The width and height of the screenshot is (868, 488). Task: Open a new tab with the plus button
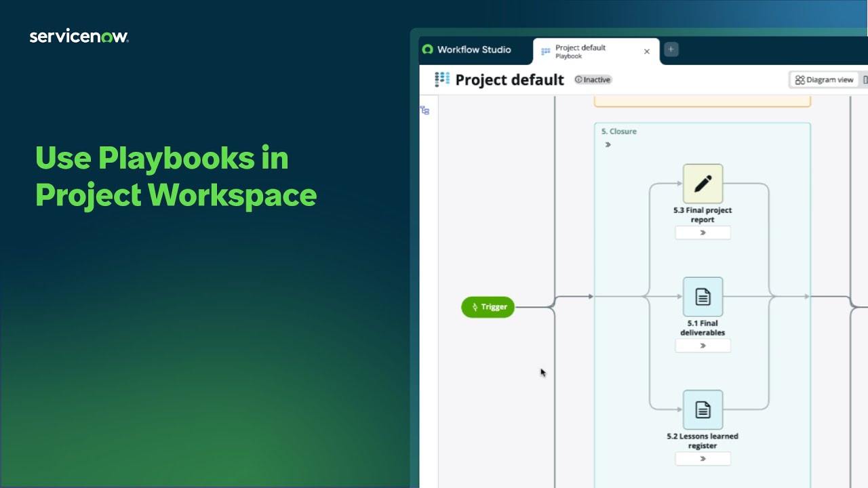pyautogui.click(x=671, y=49)
